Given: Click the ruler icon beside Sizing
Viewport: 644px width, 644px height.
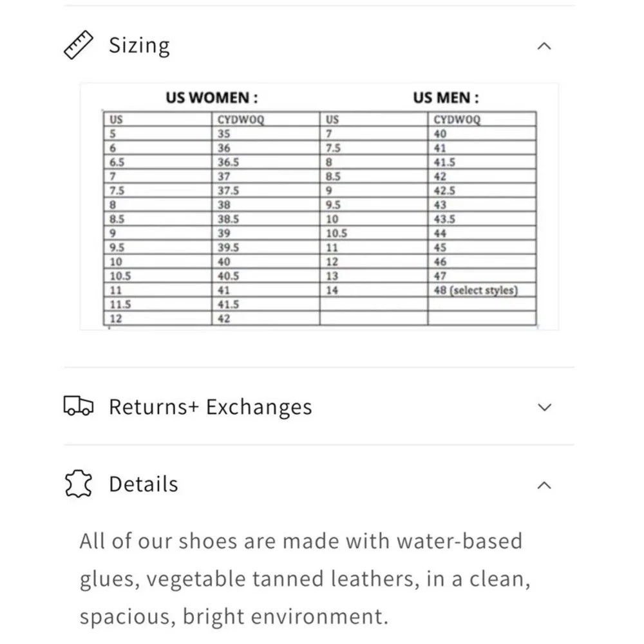Looking at the screenshot, I should pyautogui.click(x=79, y=45).
